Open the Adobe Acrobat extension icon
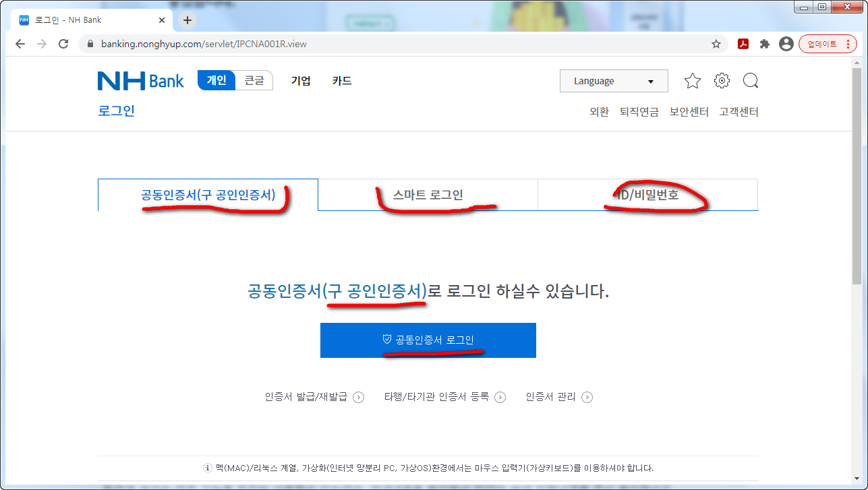This screenshot has height=490, width=868. (x=743, y=44)
